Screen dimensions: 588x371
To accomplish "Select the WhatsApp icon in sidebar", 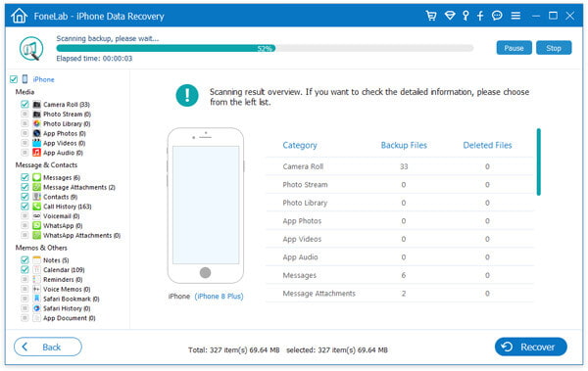I will point(36,225).
